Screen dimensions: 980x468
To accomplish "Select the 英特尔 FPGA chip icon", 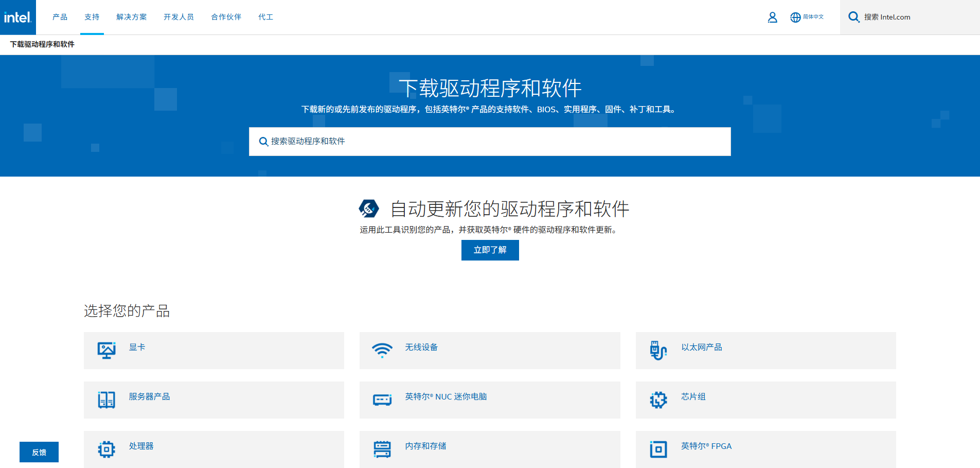I will click(x=657, y=448).
